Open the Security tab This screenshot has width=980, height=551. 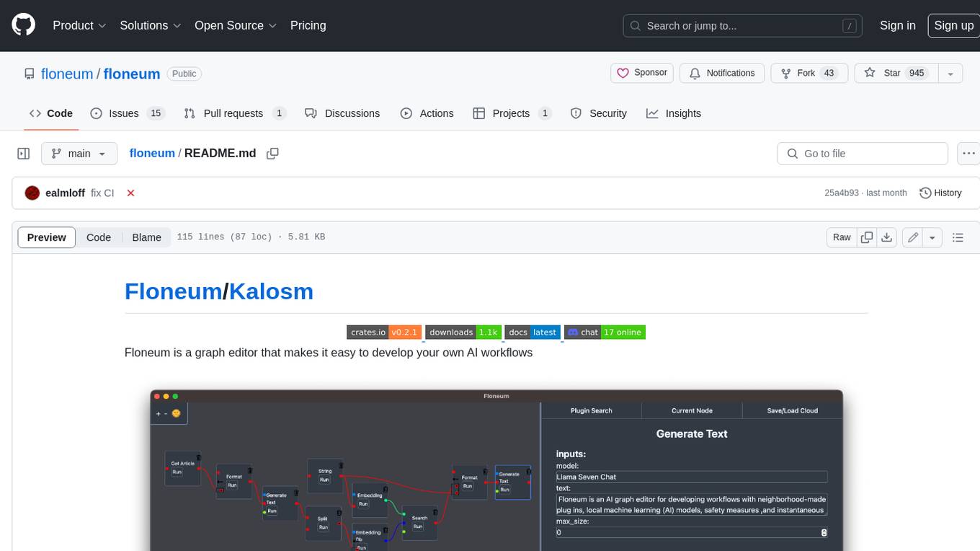point(599,113)
